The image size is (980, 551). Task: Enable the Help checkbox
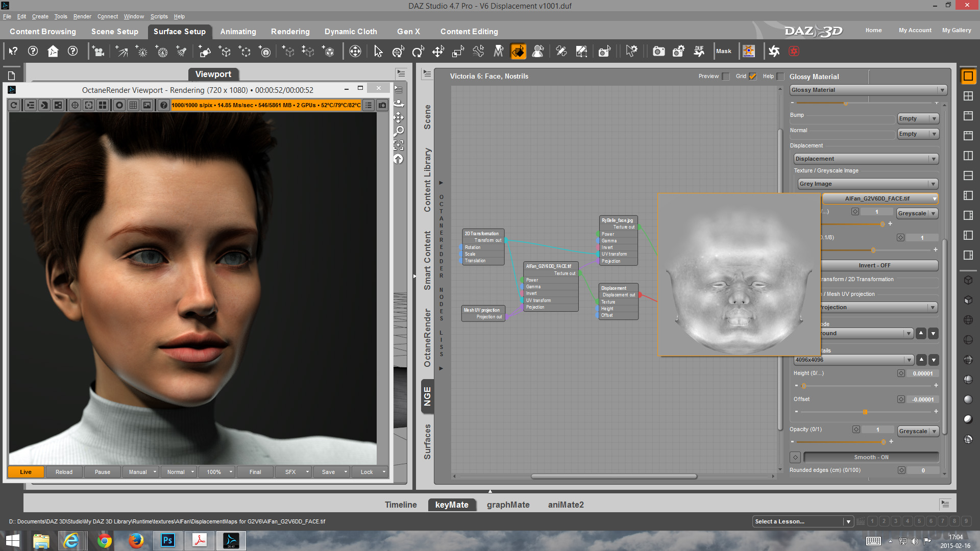(780, 77)
